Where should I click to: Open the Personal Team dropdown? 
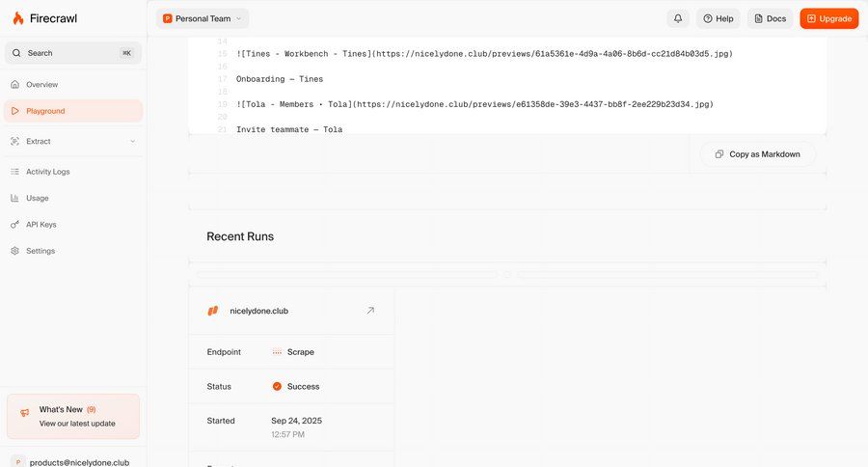pos(203,18)
